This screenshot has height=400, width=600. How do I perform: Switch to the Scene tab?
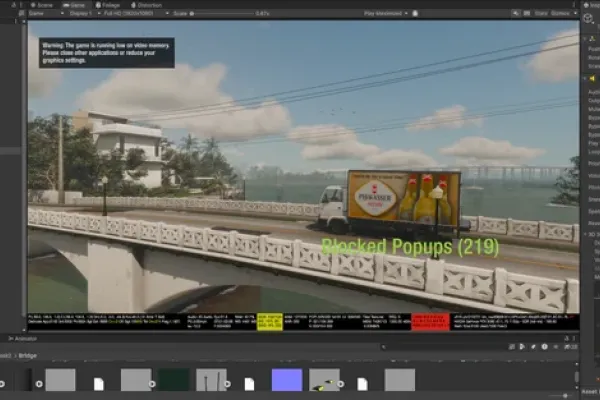tap(42, 5)
